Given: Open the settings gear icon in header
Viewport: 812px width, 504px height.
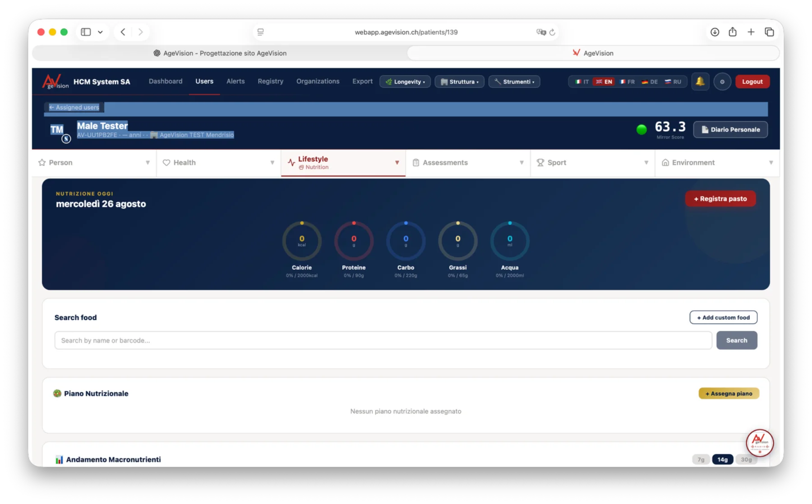Looking at the screenshot, I should 722,82.
